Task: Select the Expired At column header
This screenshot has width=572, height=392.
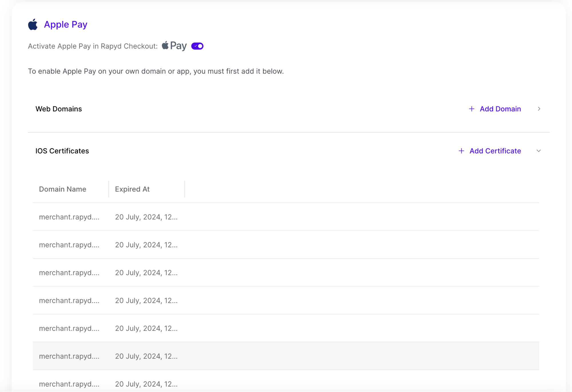Action: 132,189
